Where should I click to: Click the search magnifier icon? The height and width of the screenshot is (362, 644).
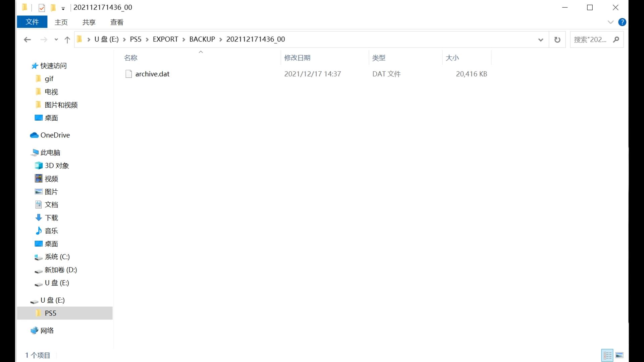(616, 40)
